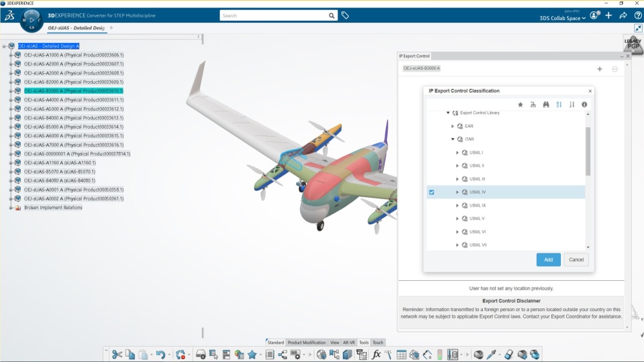Click the traffic light icon in toolbar
The width and height of the screenshot is (644, 362).
coord(440,355)
